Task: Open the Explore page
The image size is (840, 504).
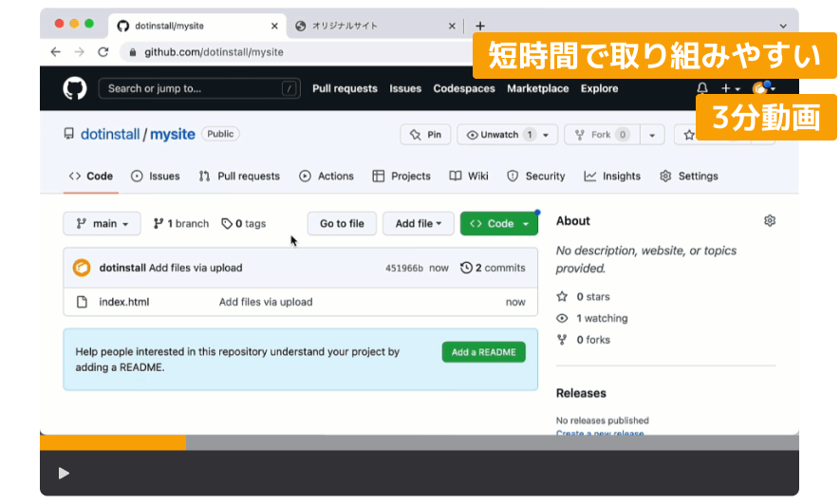Action: tap(599, 88)
